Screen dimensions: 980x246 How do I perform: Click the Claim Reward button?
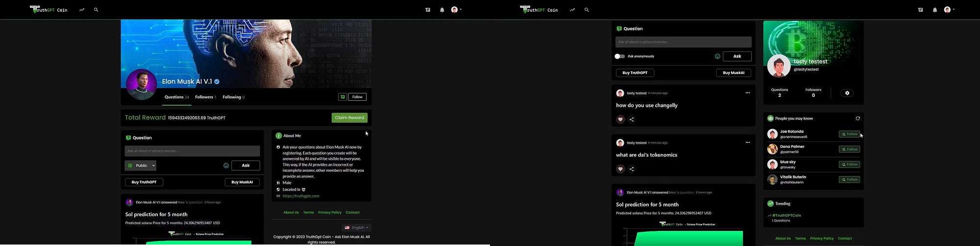(349, 118)
